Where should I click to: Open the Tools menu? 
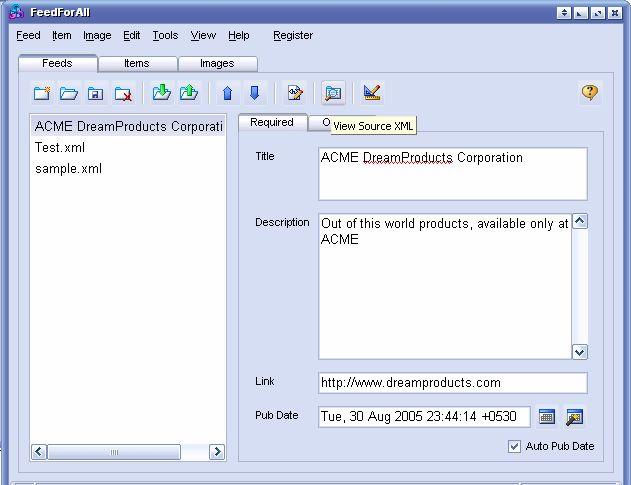[x=165, y=35]
